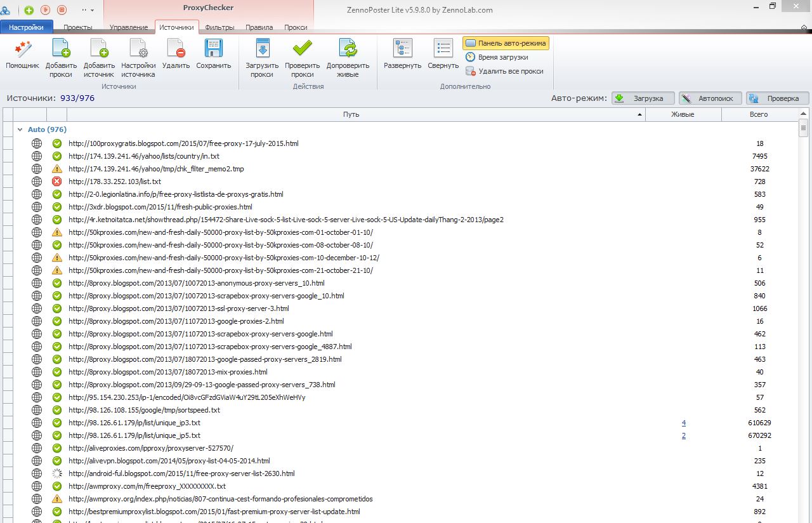Image resolution: width=812 pixels, height=523 pixels.
Task: Select the Источники tab
Action: [176, 27]
